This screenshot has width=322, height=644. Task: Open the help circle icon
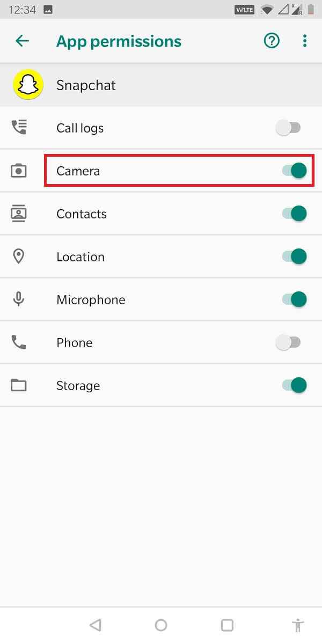272,40
